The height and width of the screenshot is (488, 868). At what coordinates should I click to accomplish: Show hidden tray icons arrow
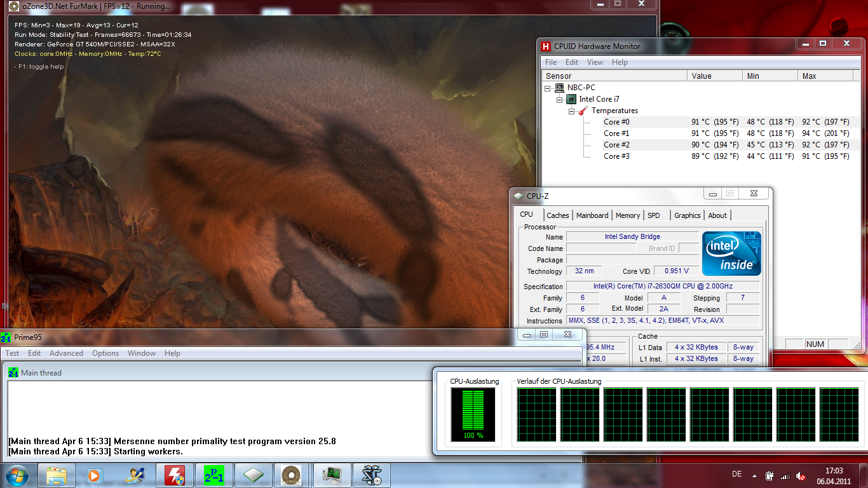click(x=754, y=476)
